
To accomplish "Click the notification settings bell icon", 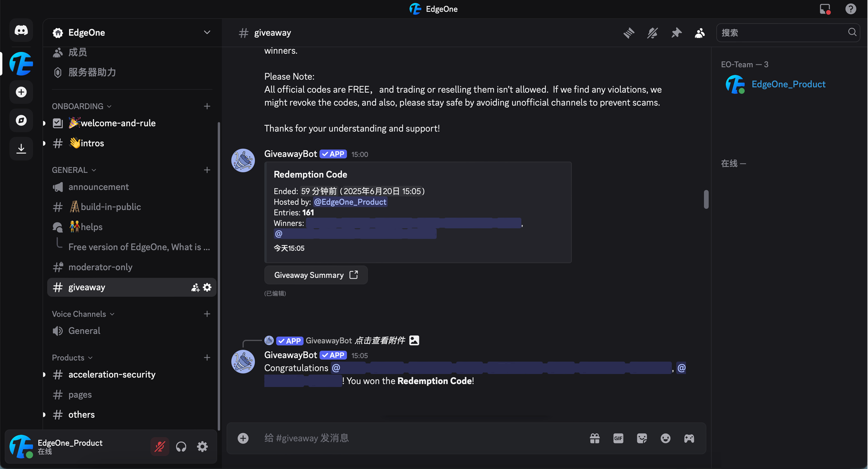I will (652, 33).
